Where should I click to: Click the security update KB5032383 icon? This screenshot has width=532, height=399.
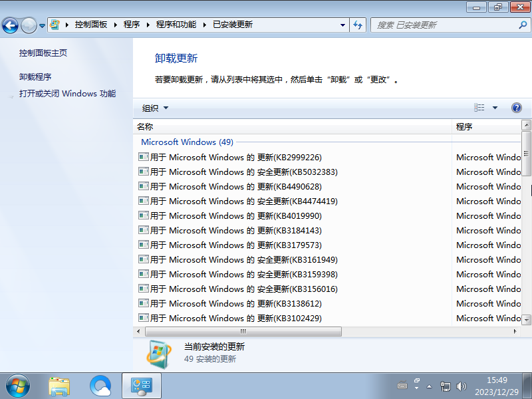tap(143, 172)
